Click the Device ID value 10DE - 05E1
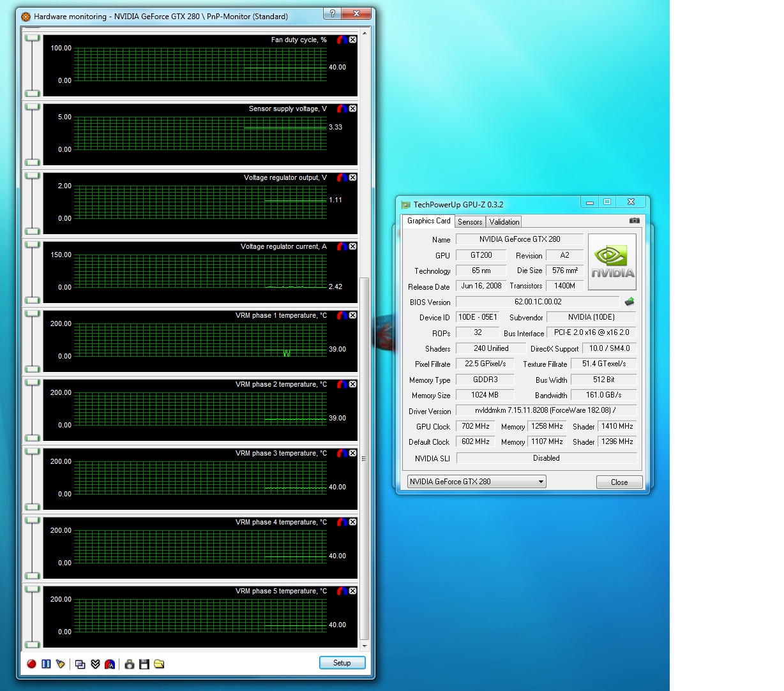This screenshot has width=784, height=691. point(478,317)
